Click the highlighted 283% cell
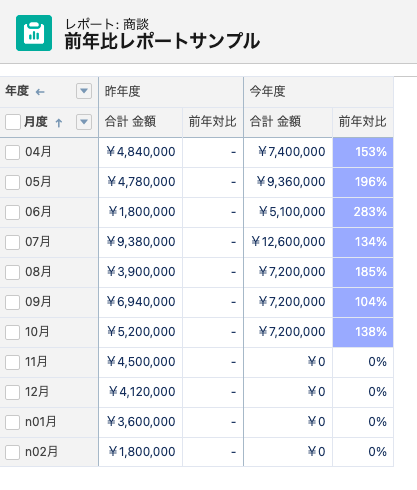 pyautogui.click(x=363, y=212)
